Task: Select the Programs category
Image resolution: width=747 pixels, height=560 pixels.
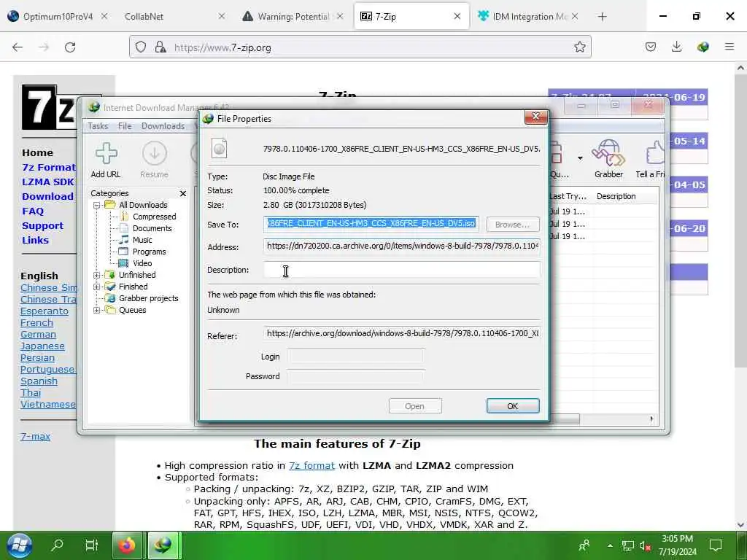Action: click(x=149, y=252)
